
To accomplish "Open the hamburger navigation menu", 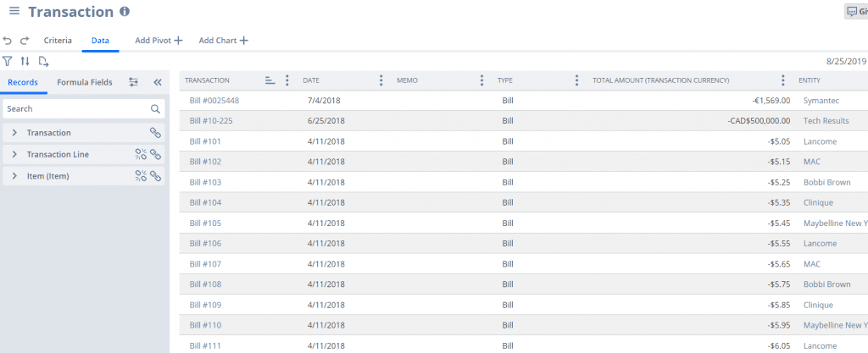I will click(14, 12).
